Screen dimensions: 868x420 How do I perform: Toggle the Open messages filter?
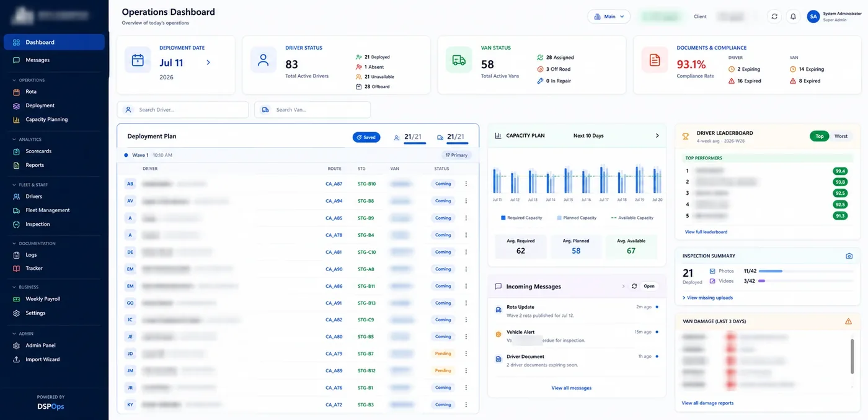point(649,287)
